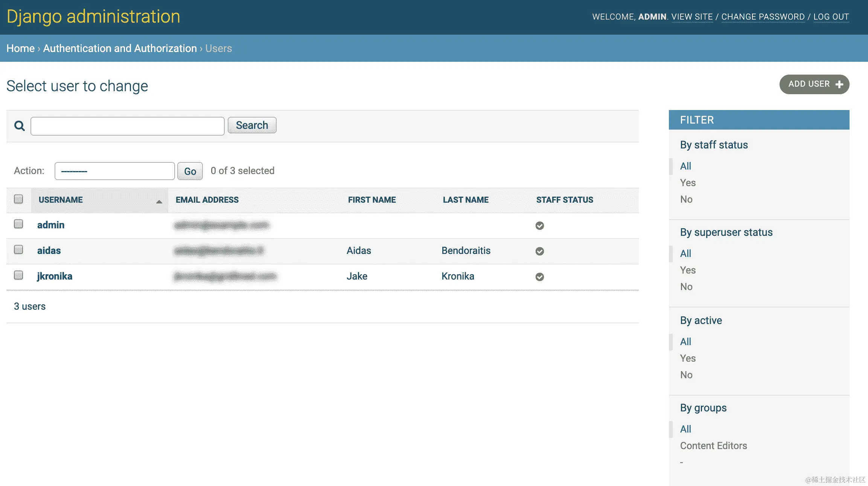The image size is (868, 486).
Task: Tick the checkbox next to aidas
Action: pos(18,250)
